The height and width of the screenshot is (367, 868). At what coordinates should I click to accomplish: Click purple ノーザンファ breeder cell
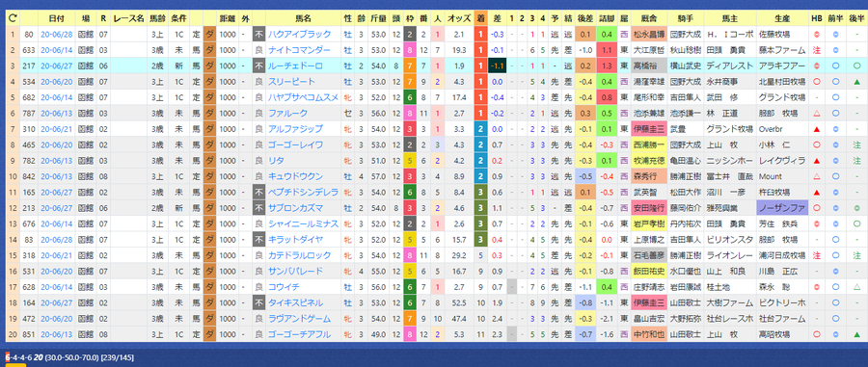click(x=782, y=208)
